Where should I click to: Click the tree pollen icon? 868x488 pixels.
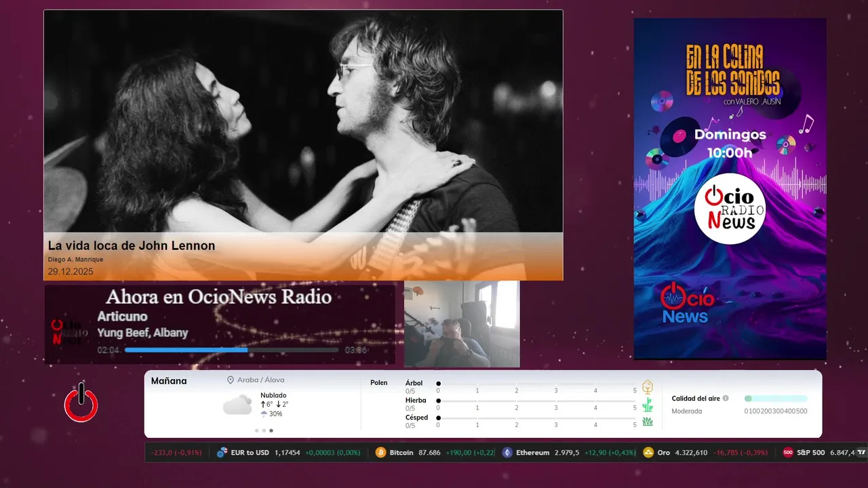coord(648,387)
